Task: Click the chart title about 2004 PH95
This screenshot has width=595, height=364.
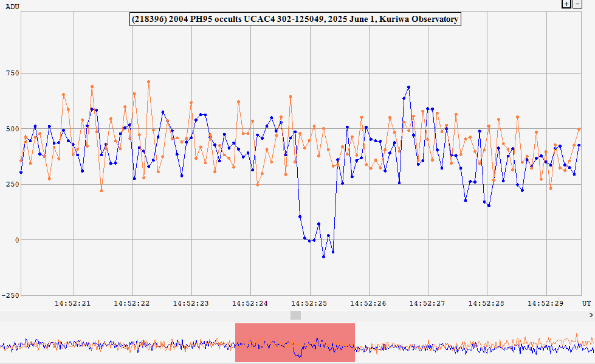Action: click(295, 19)
